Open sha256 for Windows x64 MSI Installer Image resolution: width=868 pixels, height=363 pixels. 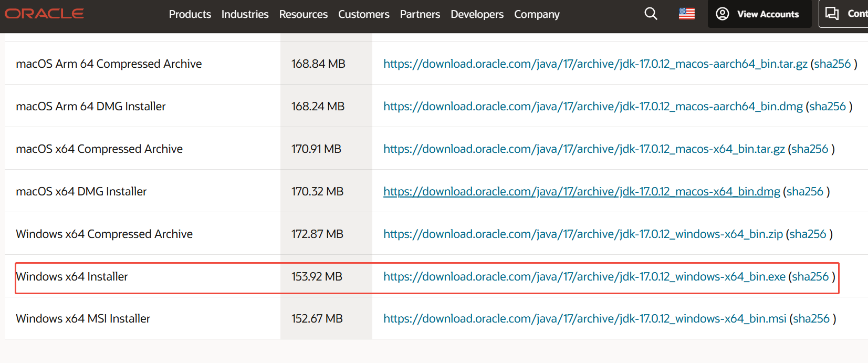(811, 318)
